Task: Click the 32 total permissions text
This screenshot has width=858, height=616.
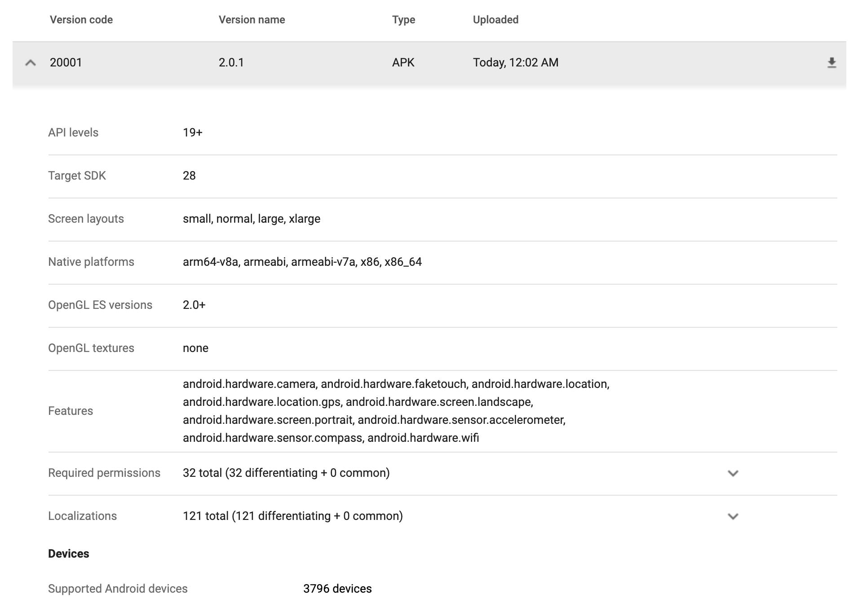Action: (x=286, y=473)
